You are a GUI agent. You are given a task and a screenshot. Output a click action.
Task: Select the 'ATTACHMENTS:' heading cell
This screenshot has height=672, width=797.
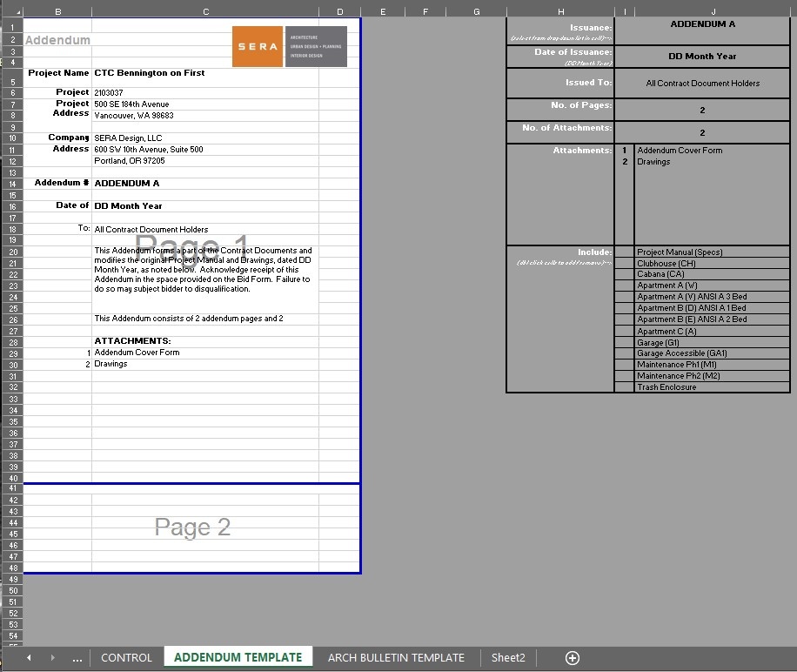tap(205, 341)
